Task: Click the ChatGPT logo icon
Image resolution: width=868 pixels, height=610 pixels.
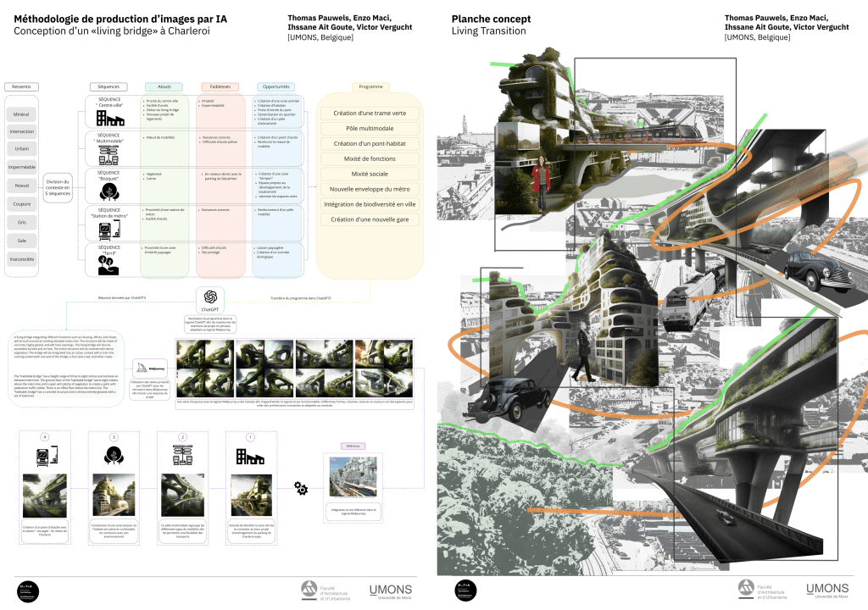Action: point(211,296)
